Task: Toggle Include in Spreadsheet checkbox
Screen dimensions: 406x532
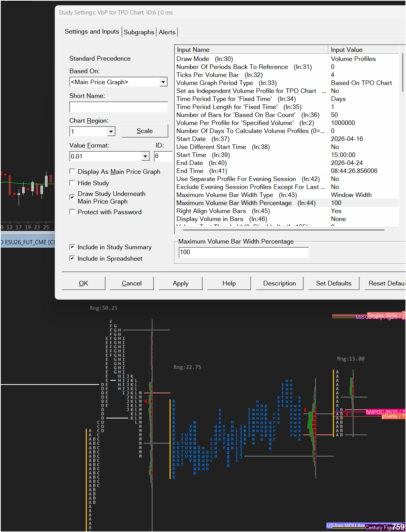Action: pyautogui.click(x=72, y=258)
